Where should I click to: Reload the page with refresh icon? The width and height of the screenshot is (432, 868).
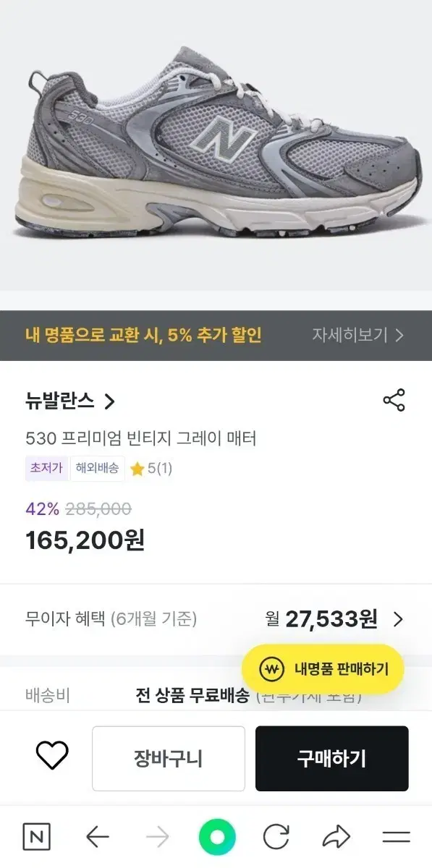(276, 837)
